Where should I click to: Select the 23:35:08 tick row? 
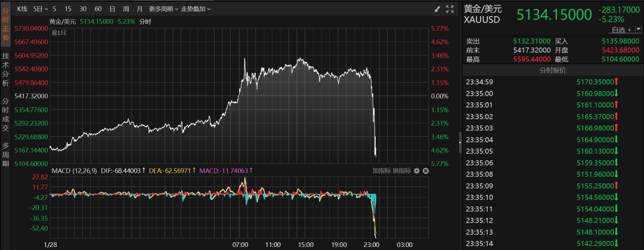pos(553,174)
